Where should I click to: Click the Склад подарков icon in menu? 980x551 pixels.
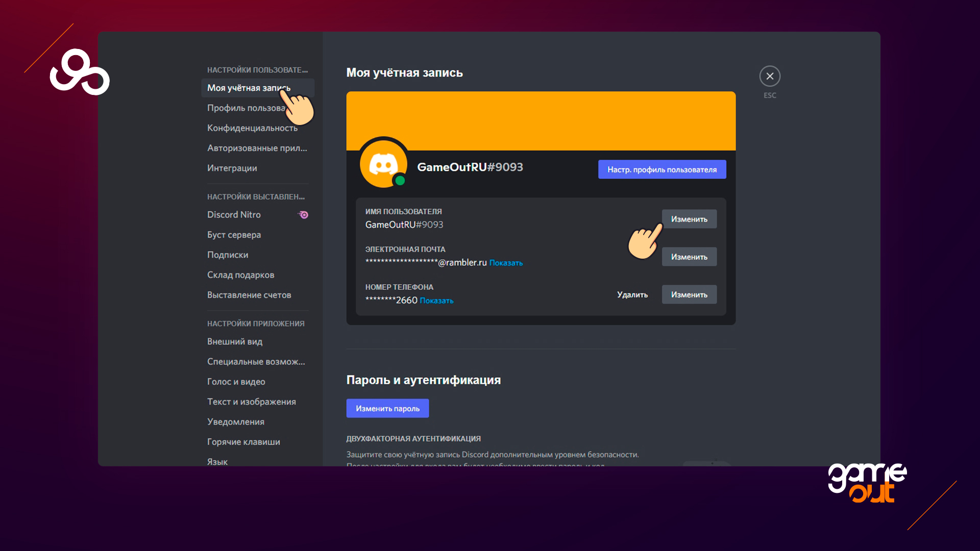(240, 274)
